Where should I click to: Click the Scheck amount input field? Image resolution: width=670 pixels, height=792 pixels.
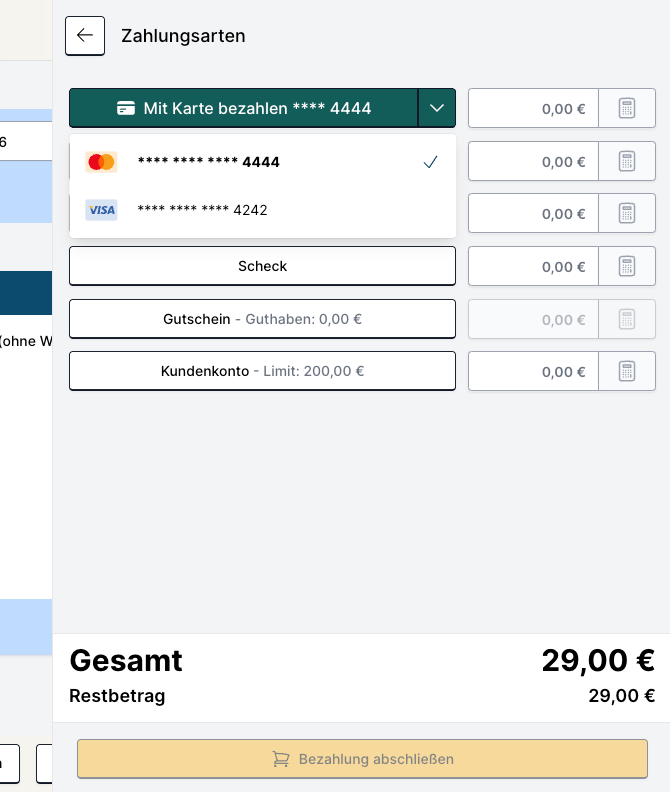click(x=533, y=266)
